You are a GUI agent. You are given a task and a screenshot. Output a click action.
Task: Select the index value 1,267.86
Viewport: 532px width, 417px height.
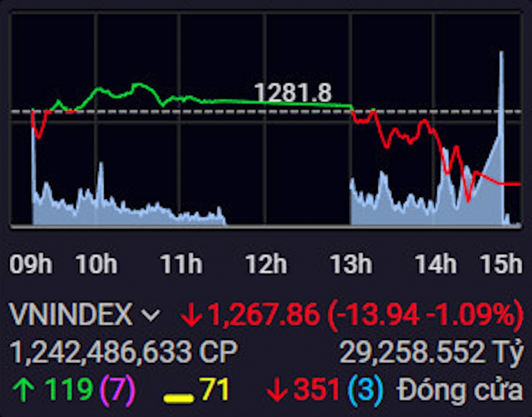[x=264, y=315]
